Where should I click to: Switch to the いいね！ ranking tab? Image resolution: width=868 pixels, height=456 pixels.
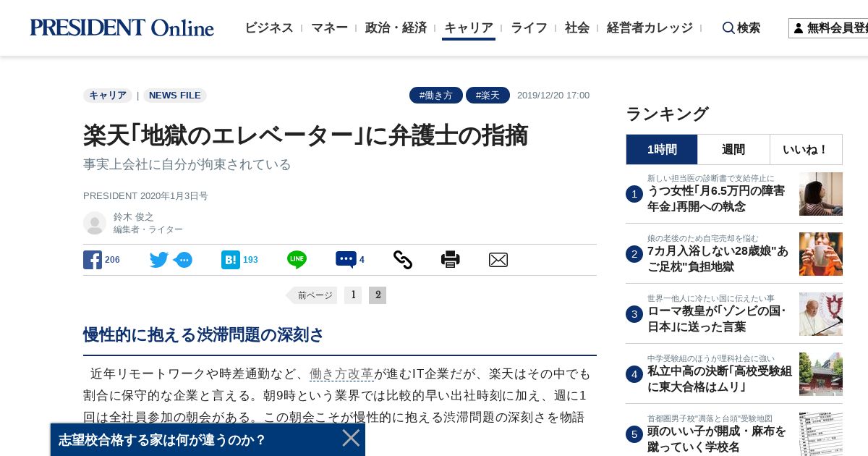[x=806, y=149]
